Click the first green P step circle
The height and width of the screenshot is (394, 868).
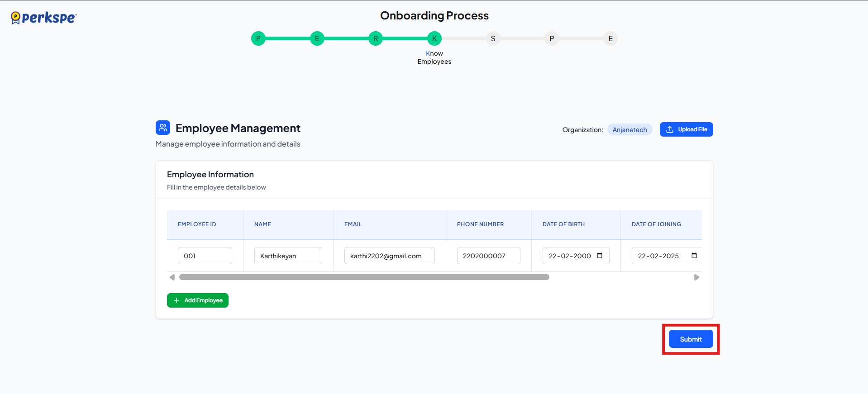(x=258, y=38)
